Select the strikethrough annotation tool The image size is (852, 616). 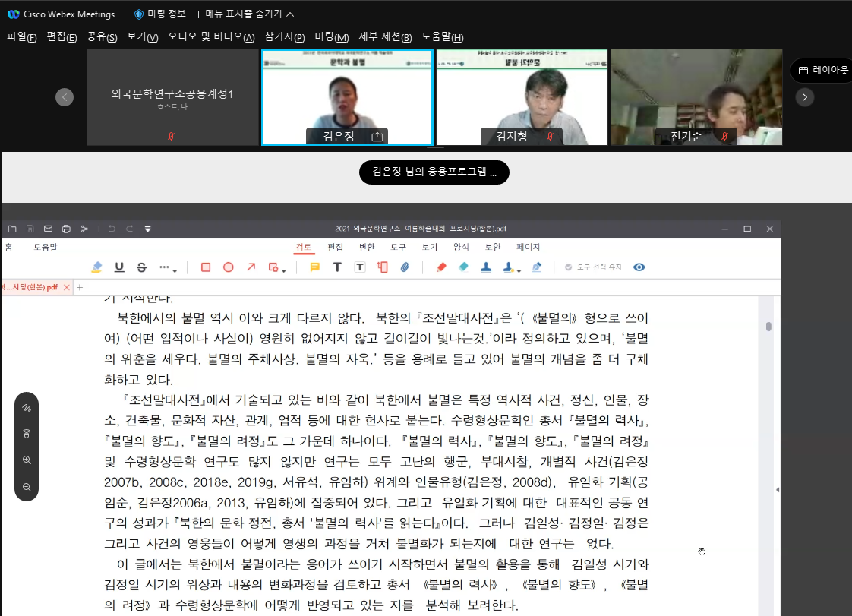point(141,267)
